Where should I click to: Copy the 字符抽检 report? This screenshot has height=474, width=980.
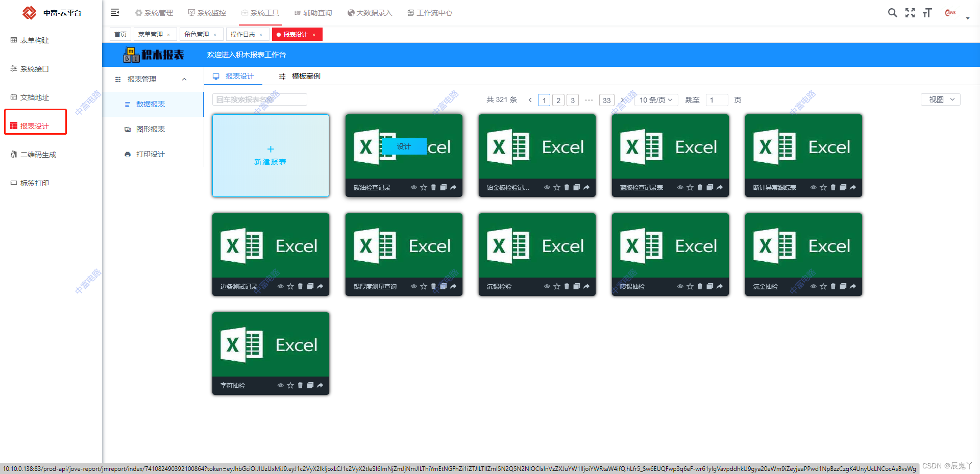(310, 385)
